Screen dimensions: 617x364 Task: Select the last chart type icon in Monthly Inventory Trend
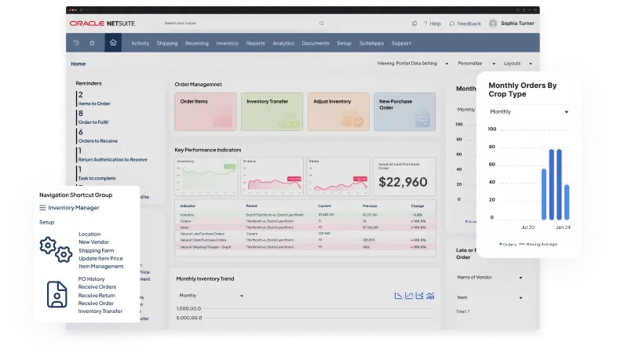click(430, 296)
